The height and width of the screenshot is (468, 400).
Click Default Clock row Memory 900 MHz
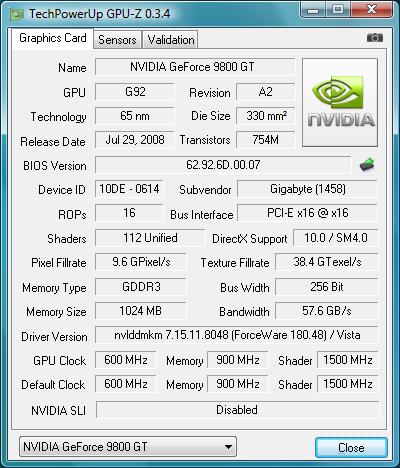click(x=238, y=384)
